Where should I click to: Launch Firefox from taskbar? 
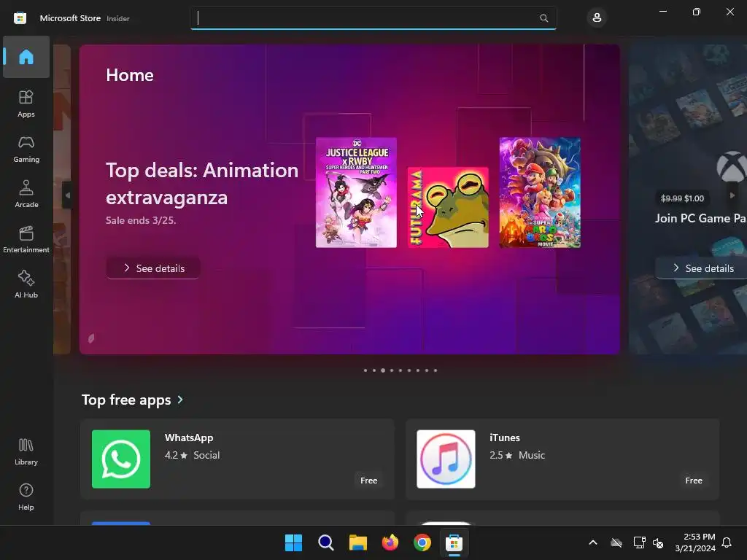[x=390, y=542]
